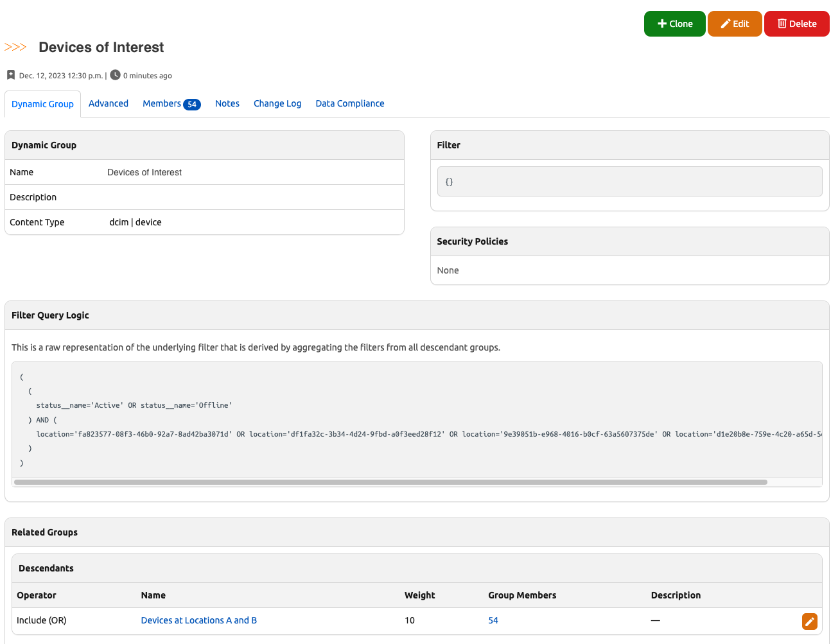Click the Filter Query Logic horizontal scrollbar

point(390,482)
